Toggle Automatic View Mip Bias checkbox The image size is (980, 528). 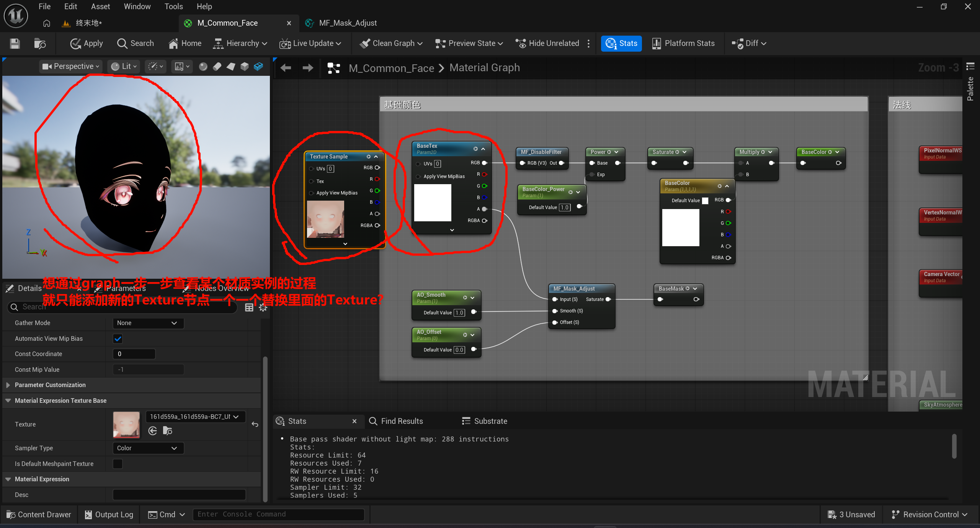[118, 338]
